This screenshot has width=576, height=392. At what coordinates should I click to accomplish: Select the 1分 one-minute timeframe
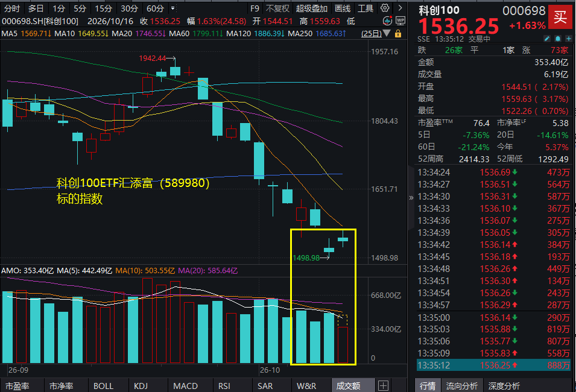[x=59, y=8]
